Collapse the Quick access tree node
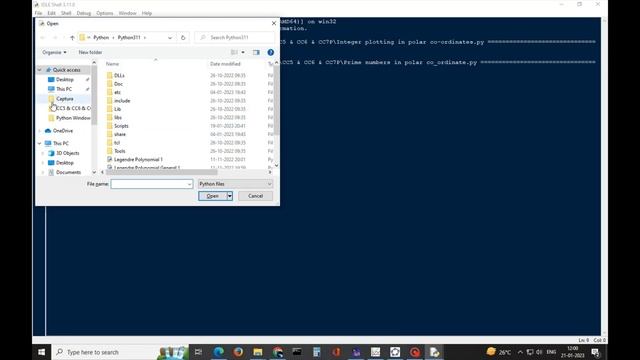The width and height of the screenshot is (640, 360). tap(40, 70)
